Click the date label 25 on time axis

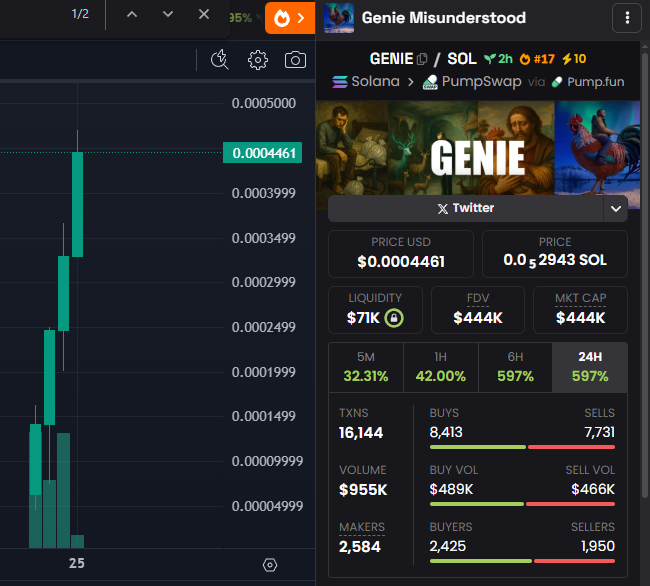coord(77,563)
